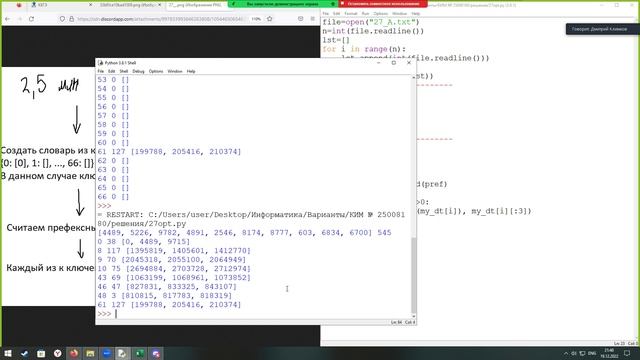Open the Firefox hamburger menu
Viewport: 640px width, 360px height.
coord(313,19)
